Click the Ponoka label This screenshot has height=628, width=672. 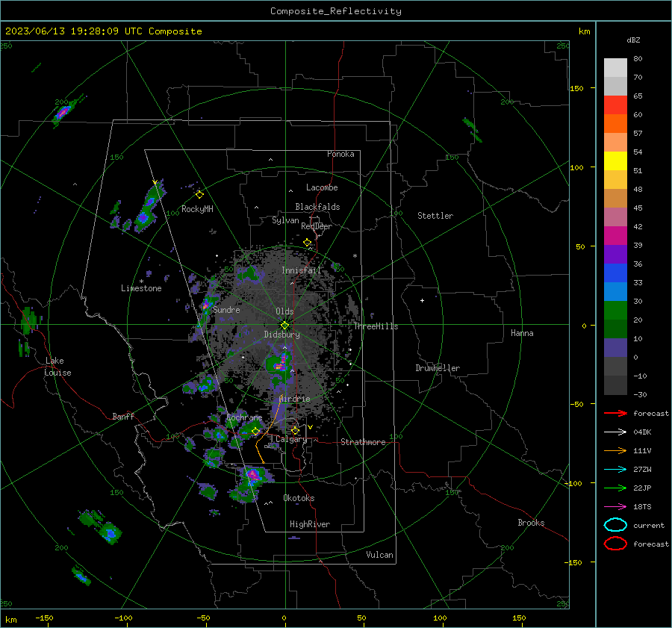click(340, 154)
